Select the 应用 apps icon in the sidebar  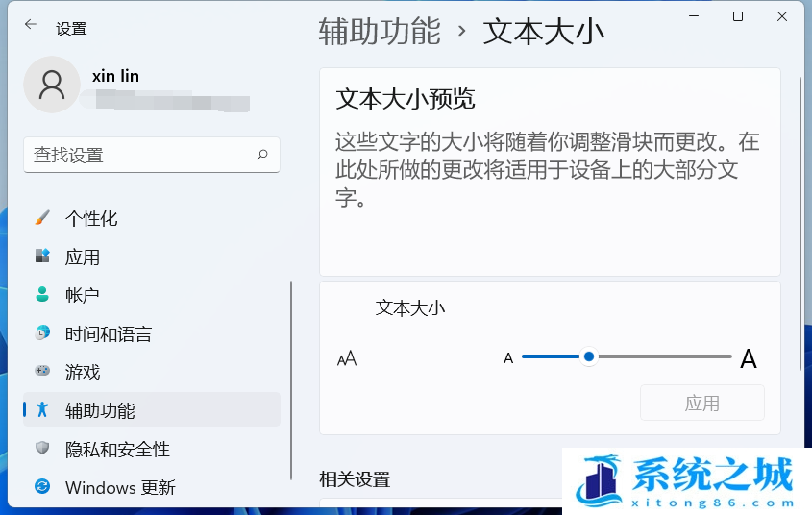[42, 257]
